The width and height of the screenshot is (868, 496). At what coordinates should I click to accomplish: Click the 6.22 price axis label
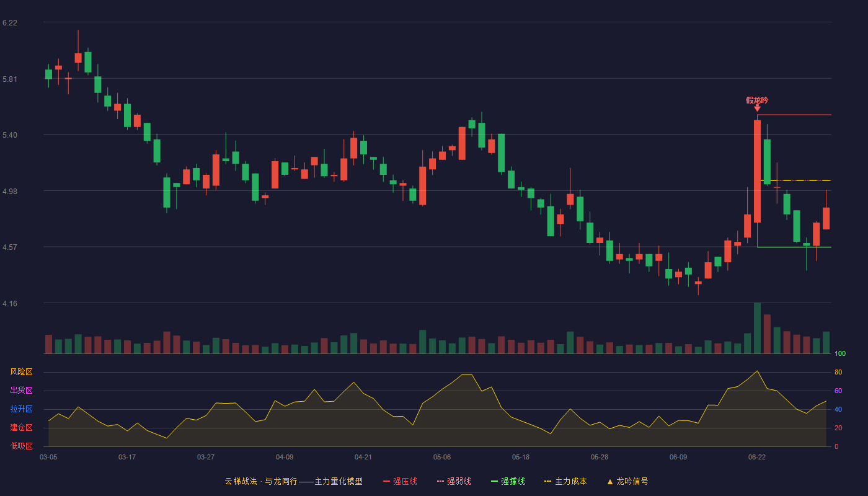point(10,22)
